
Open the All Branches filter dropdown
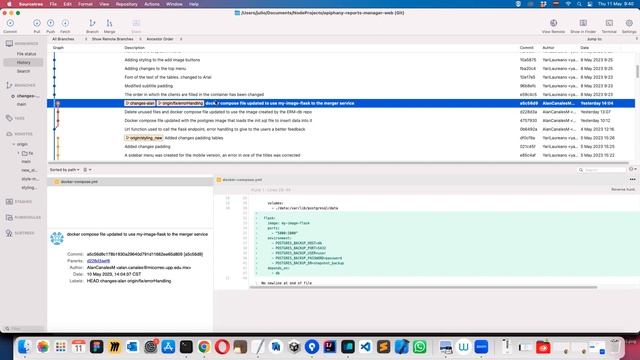[69, 39]
